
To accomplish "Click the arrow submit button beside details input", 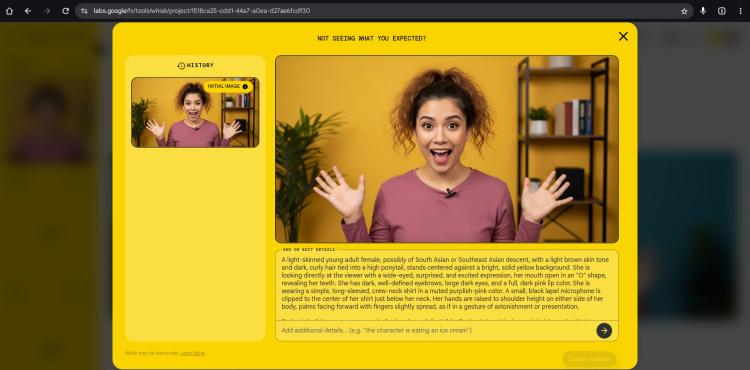I will click(604, 330).
